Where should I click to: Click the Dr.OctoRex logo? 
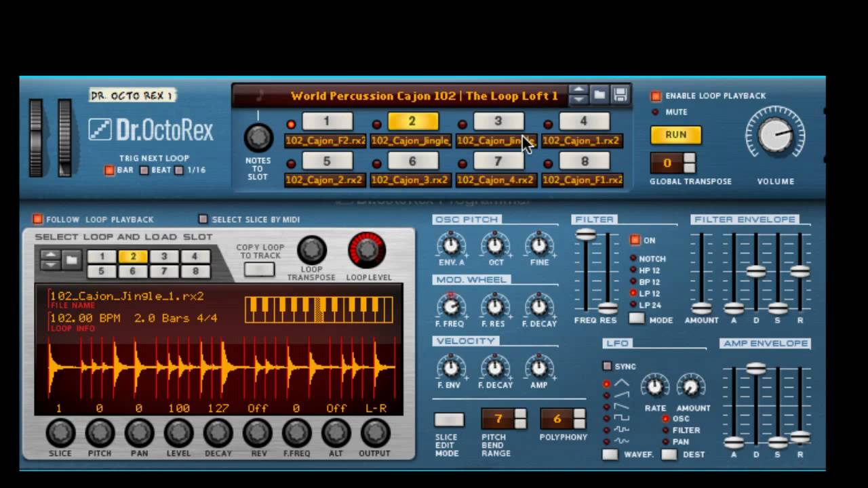[x=151, y=129]
